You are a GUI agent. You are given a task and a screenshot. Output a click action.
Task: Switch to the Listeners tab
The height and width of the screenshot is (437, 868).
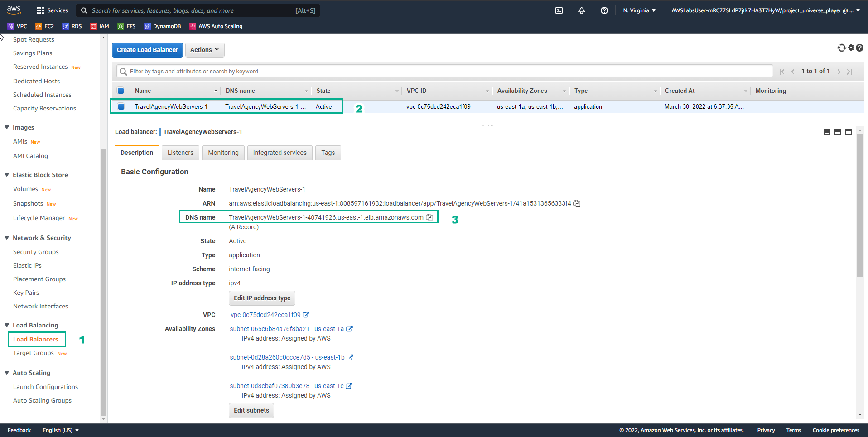(x=180, y=153)
